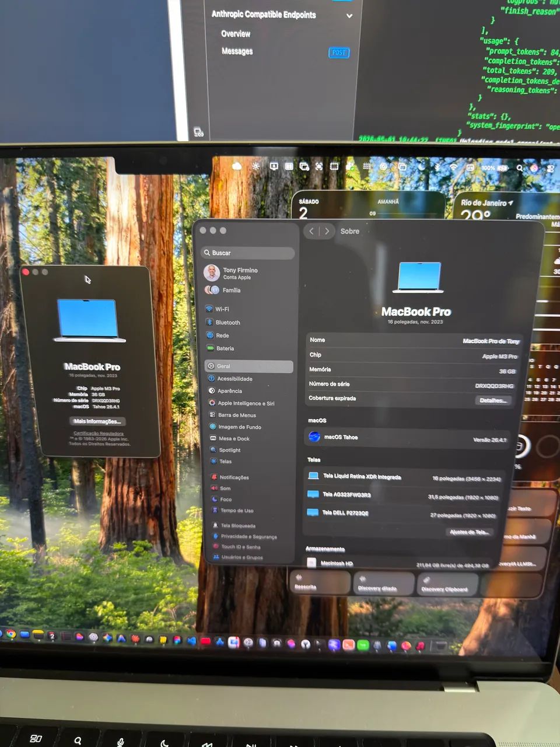Select Tela Bloqueada in the sidebar
The height and width of the screenshot is (747, 560).
tap(252, 526)
